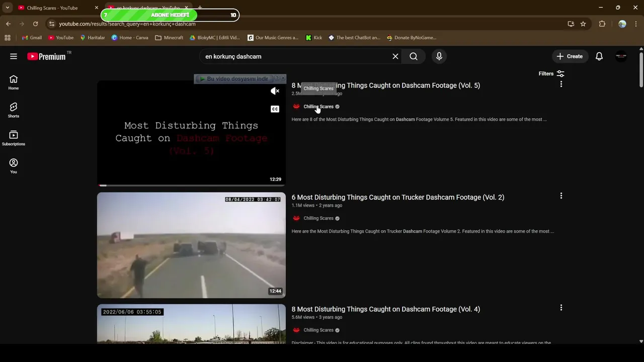Open the Chrome profile avatar

click(622, 24)
